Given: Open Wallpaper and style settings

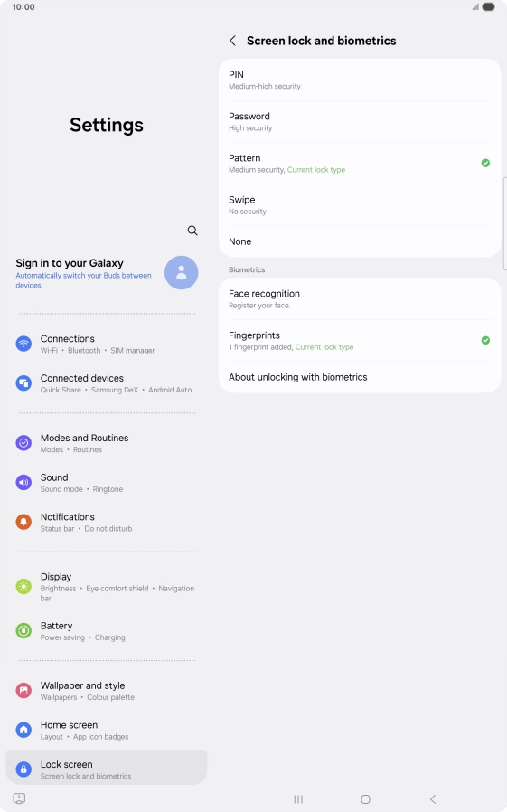Looking at the screenshot, I should (106, 690).
